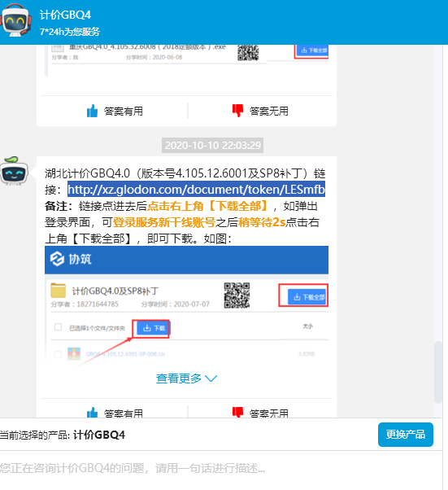The height and width of the screenshot is (490, 448).
Task: Click the thumbs up icon of the lower answer
Action: [x=92, y=412]
